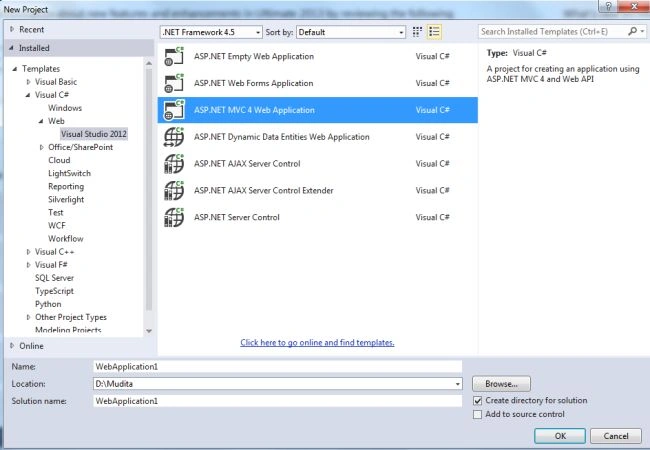Image resolution: width=650 pixels, height=450 pixels.
Task: Select the Windows template category
Action: pyautogui.click(x=65, y=108)
